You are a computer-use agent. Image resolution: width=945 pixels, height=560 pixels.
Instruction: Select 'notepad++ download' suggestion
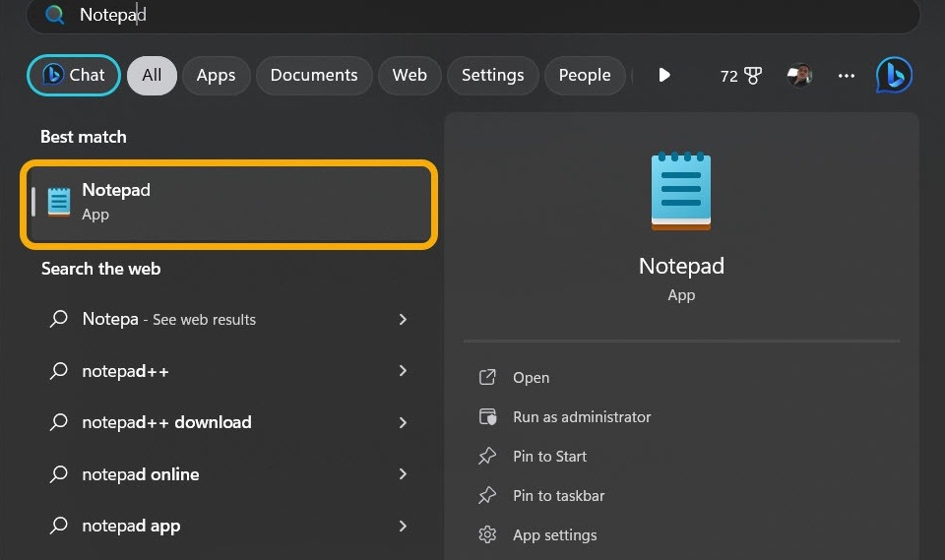tap(229, 422)
